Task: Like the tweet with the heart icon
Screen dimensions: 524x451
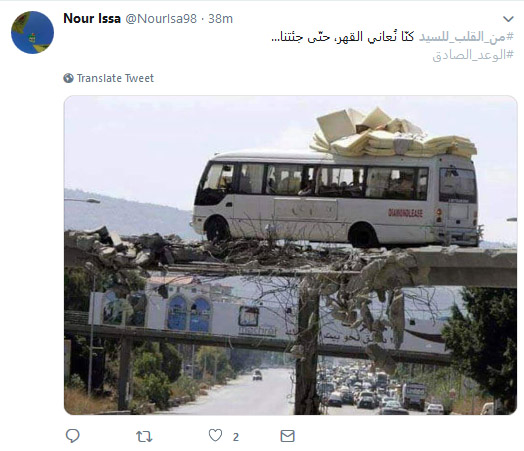Action: (215, 435)
